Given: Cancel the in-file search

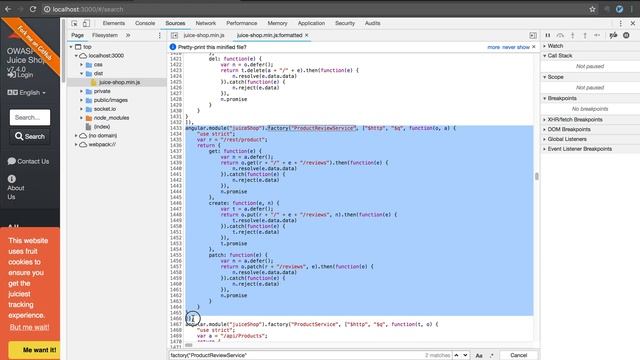Looking at the screenshot, I should pos(518,355).
